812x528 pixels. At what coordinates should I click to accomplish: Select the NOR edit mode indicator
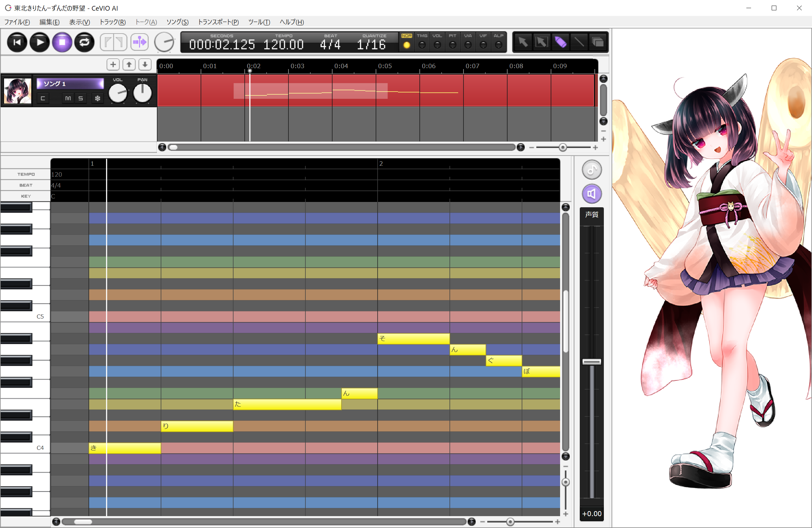[407, 42]
